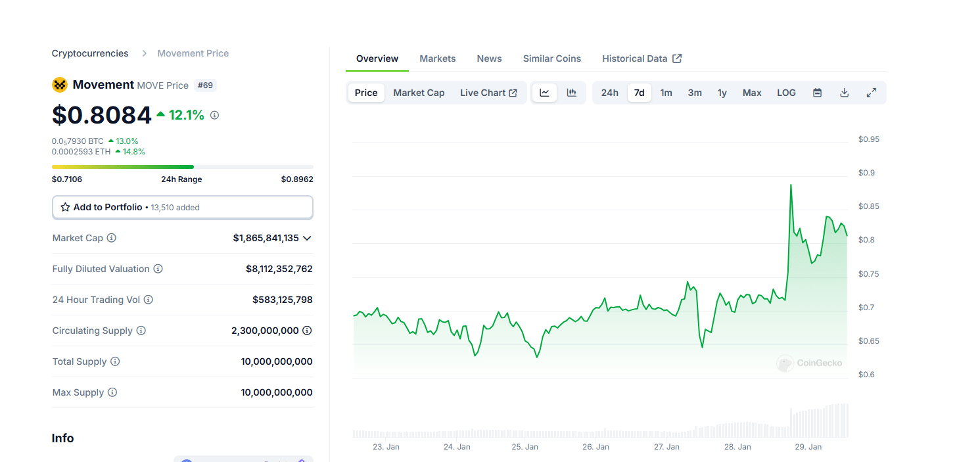Click the $0.7106 24h low value
This screenshot has height=462, width=980.
tap(67, 179)
